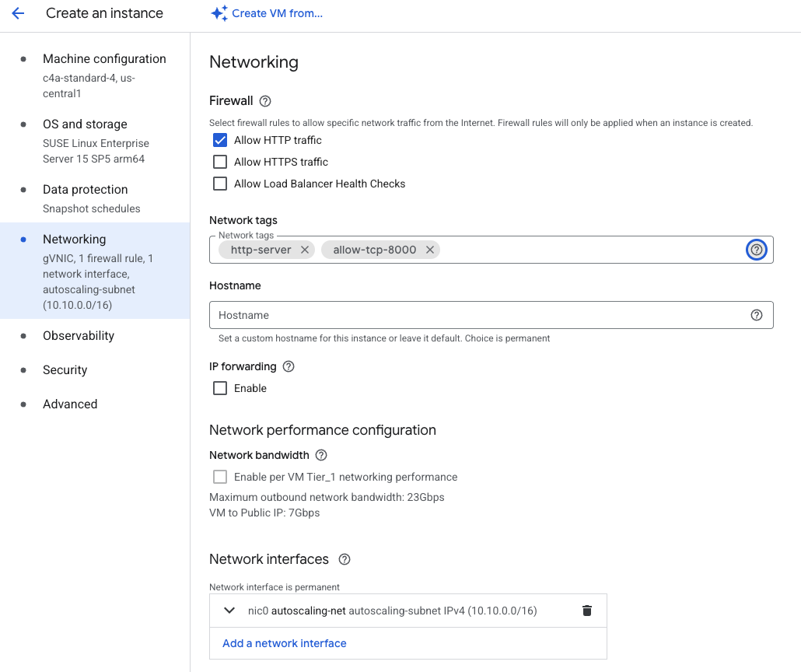Remove the allow-tcp-8000 network tag
The height and width of the screenshot is (672, 801).
430,250
